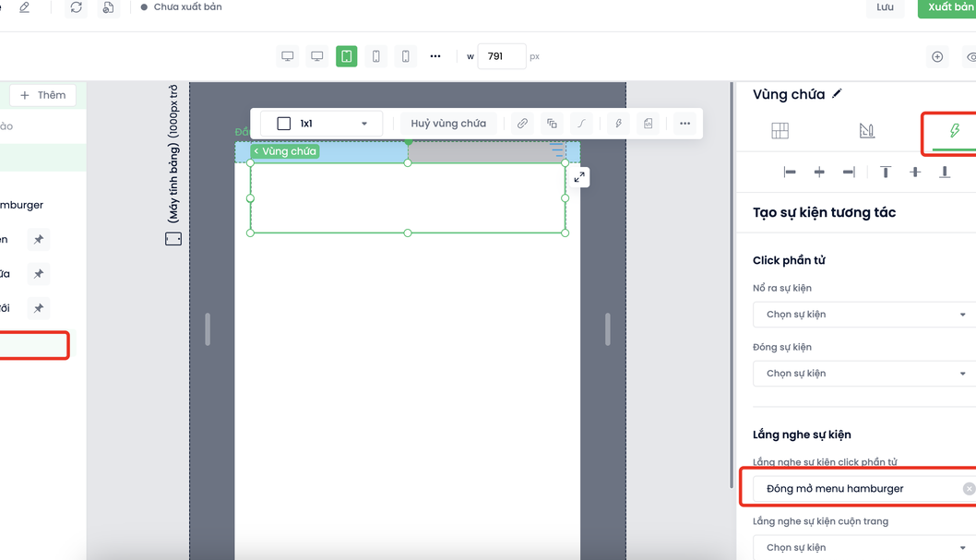This screenshot has width=976, height=560.
Task: Expand the Đóng sự kiện dropdown
Action: 864,374
